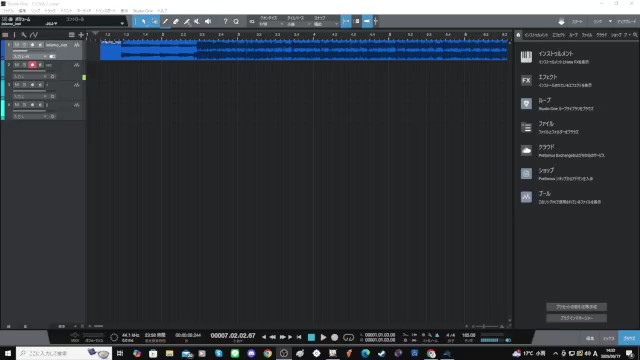The width and height of the screenshot is (640, 360).
Task: Toggle loop mode in transport bar
Action: pos(348,338)
